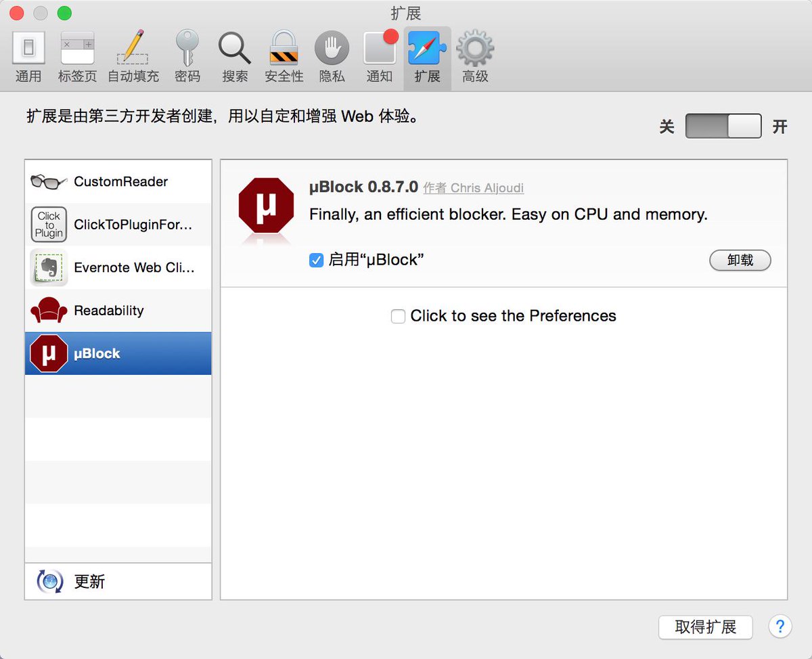Select the µBlock row label

point(97,353)
